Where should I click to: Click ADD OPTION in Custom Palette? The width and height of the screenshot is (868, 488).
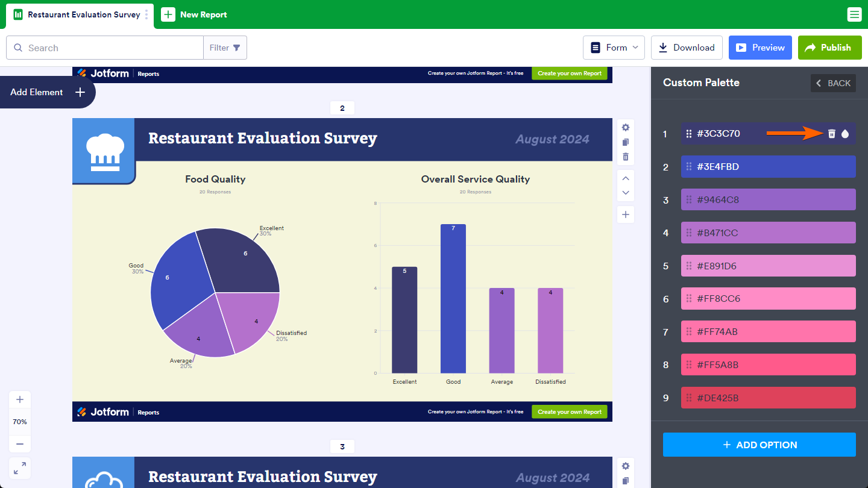(759, 445)
